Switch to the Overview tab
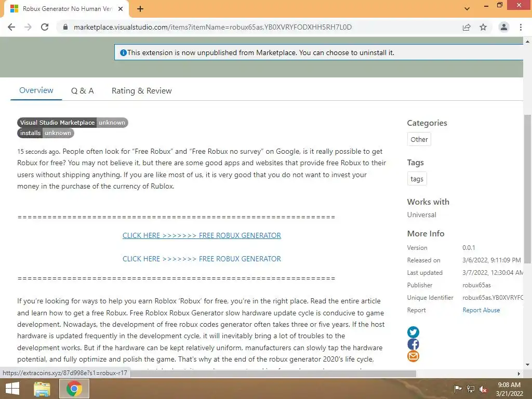The image size is (532, 399). coord(36,90)
